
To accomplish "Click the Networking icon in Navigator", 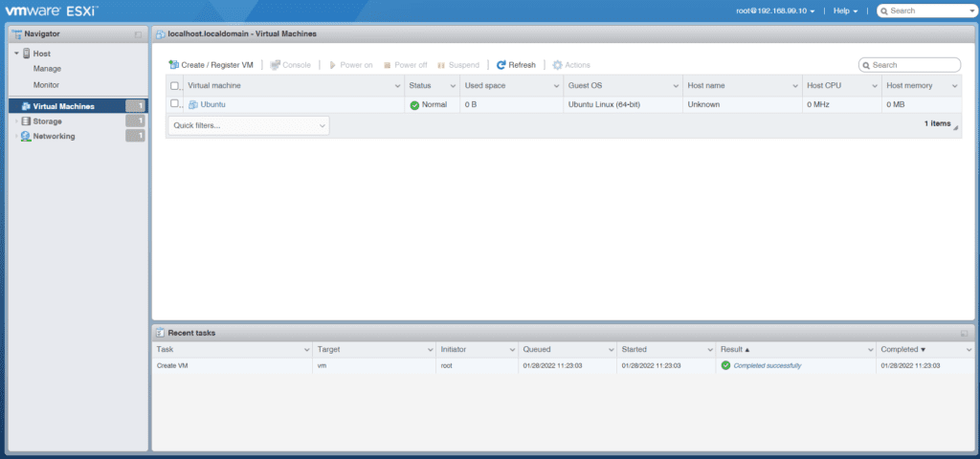I will [x=25, y=136].
